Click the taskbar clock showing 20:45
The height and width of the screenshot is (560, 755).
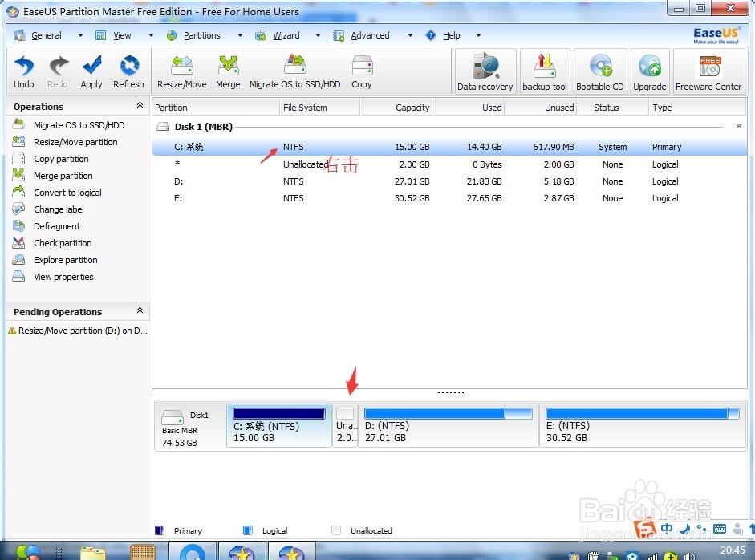pyautogui.click(x=733, y=550)
